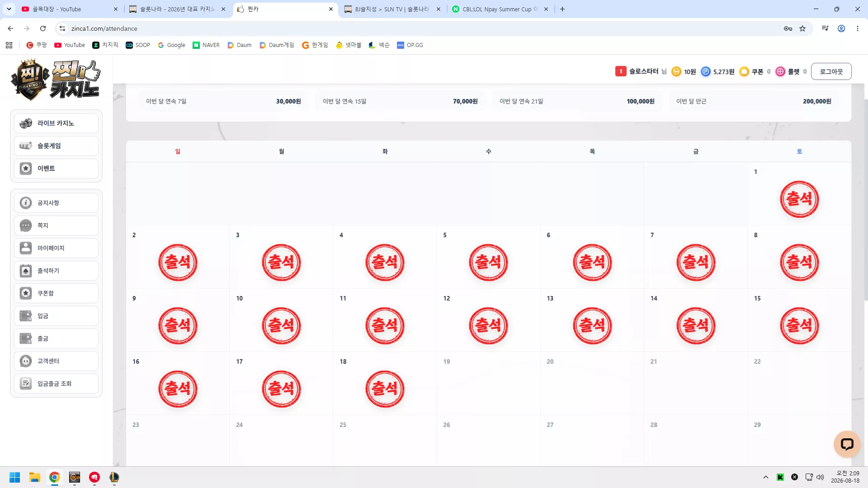Click the 출석 stamp on day 1
Screen dimensions: 868x488
799,199
